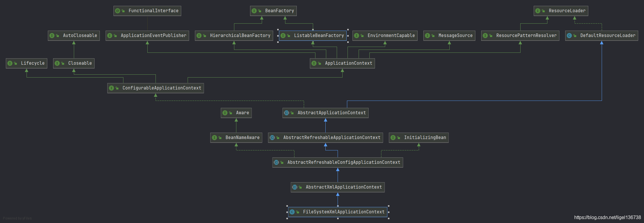Click the AbstractXmlApplicationContext node
This screenshot has height=223, width=644.
(x=338, y=187)
